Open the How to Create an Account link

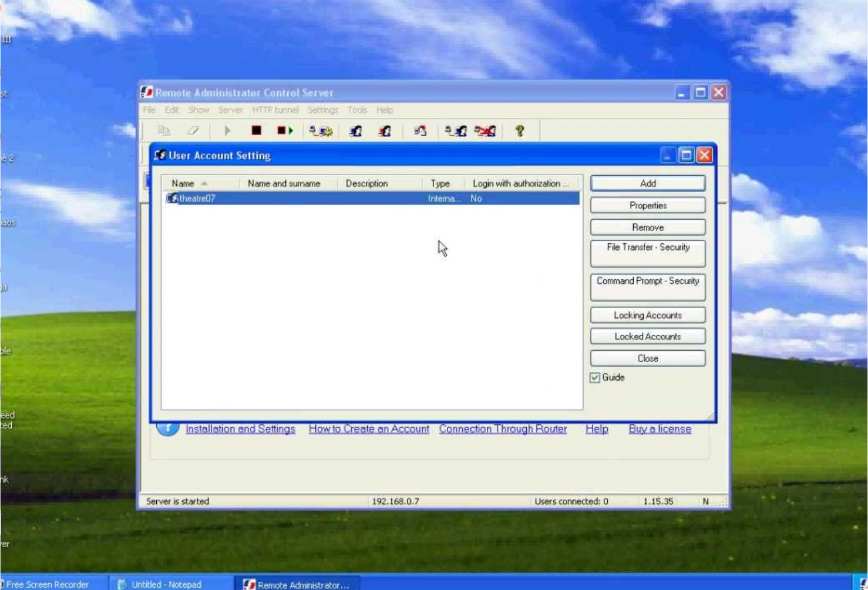[x=369, y=429]
